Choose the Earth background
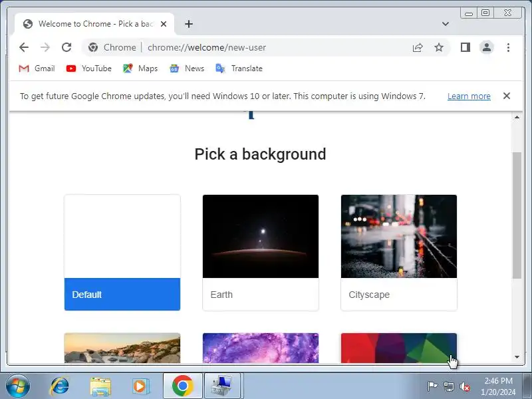The image size is (532, 399). coord(261,253)
